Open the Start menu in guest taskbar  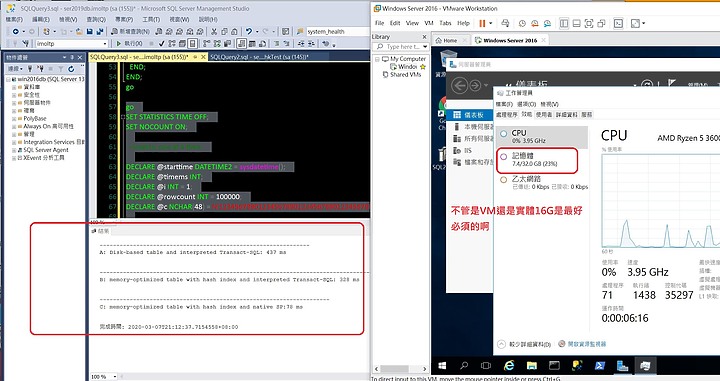[442, 366]
